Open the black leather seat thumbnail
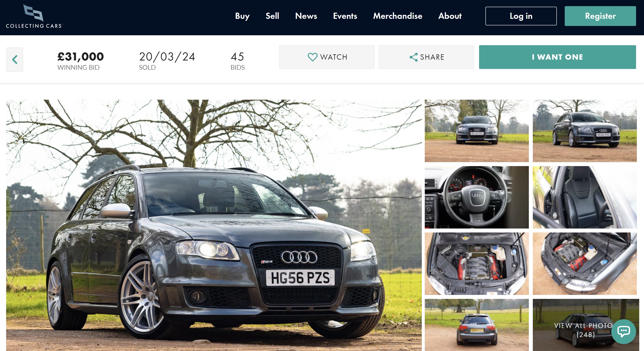This screenshot has width=644, height=351. [585, 197]
